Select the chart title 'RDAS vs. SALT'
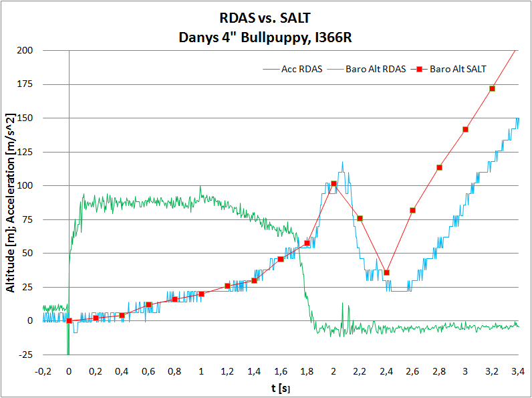This screenshot has height=398, width=532. point(266,19)
